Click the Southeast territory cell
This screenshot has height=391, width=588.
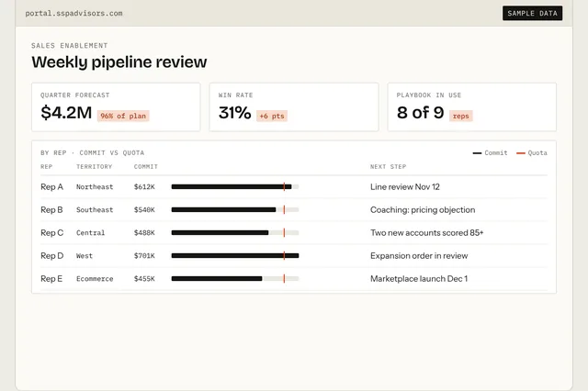[x=95, y=210]
